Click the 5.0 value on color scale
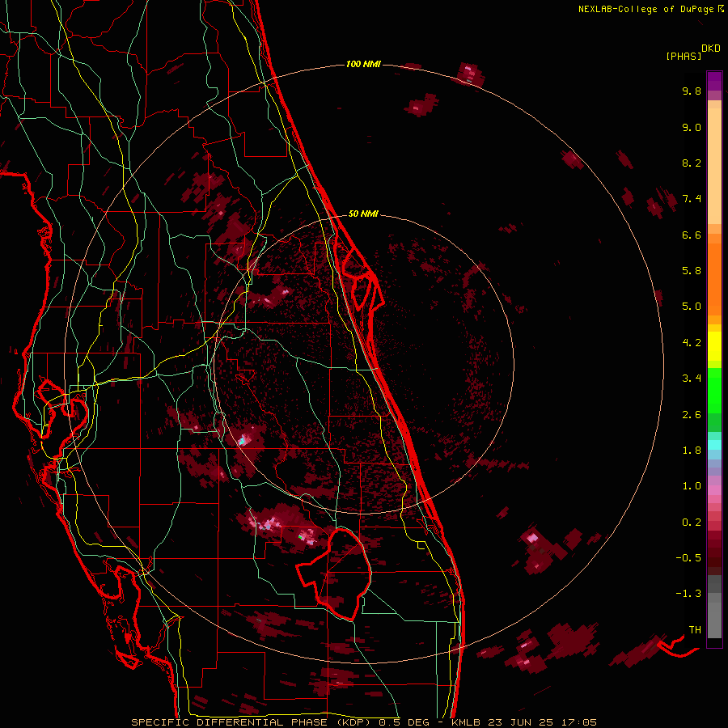This screenshot has height=728, width=728. pos(692,307)
